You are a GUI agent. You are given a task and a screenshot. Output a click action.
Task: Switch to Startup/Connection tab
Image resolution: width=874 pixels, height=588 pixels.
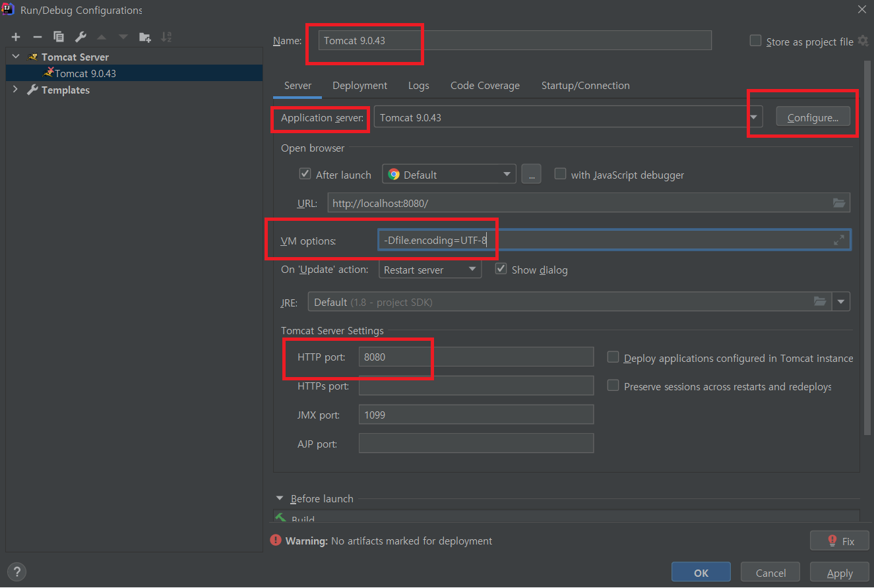[x=585, y=86]
